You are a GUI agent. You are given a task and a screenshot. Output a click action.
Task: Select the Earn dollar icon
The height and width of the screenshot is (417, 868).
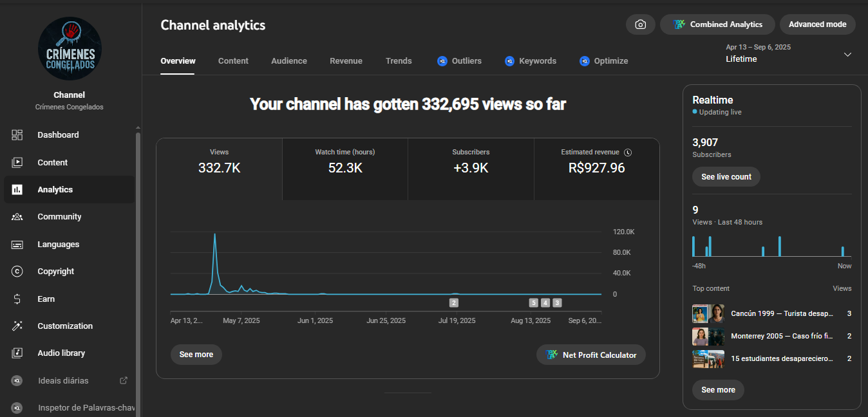click(x=17, y=299)
